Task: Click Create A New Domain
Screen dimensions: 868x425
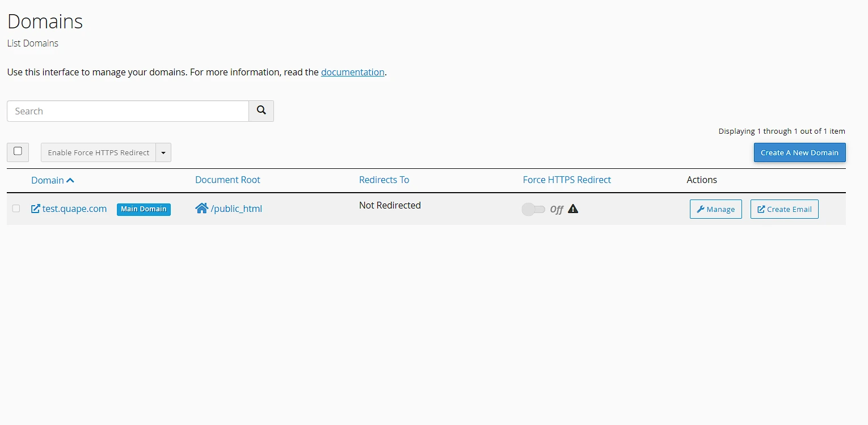Action: (799, 152)
